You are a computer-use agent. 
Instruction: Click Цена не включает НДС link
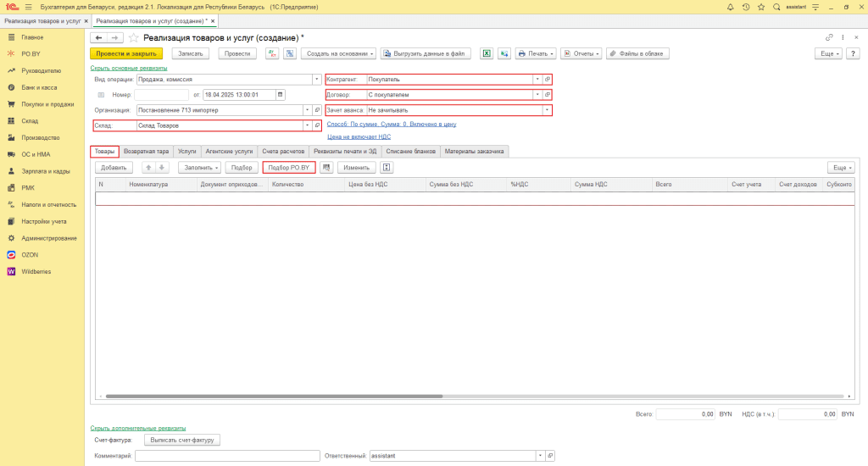click(359, 136)
